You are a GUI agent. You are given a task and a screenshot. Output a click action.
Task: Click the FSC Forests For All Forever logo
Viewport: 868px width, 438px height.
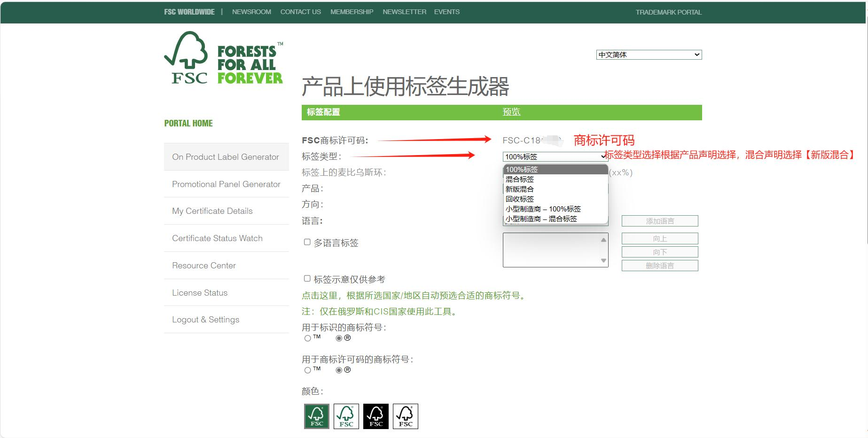[x=223, y=58]
